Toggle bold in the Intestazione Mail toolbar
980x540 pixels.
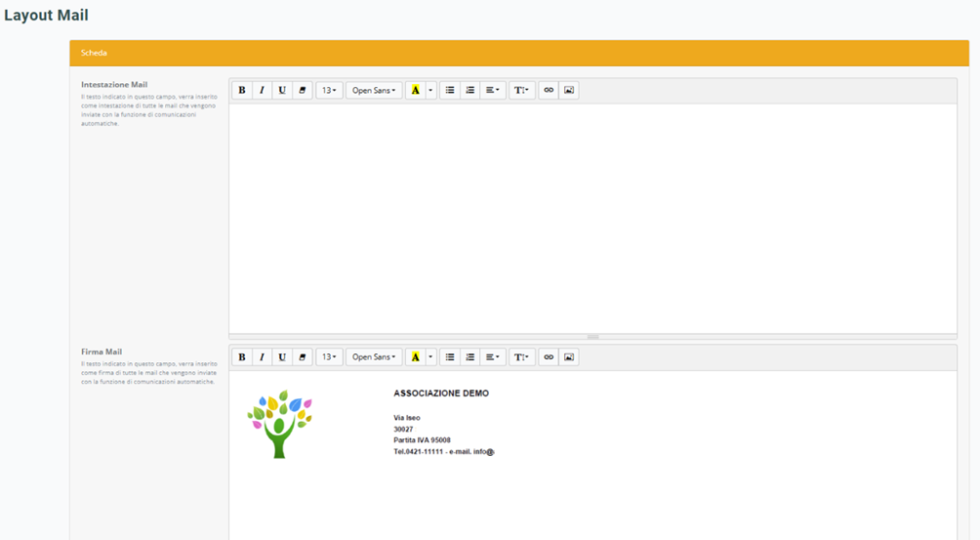(242, 90)
